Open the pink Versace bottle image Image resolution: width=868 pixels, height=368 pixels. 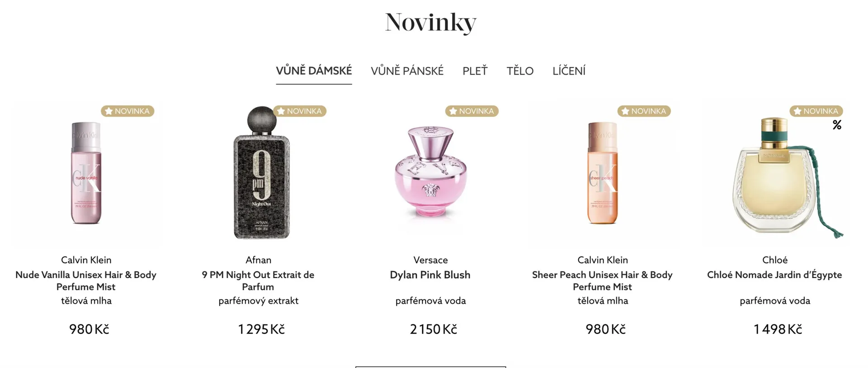(430, 172)
